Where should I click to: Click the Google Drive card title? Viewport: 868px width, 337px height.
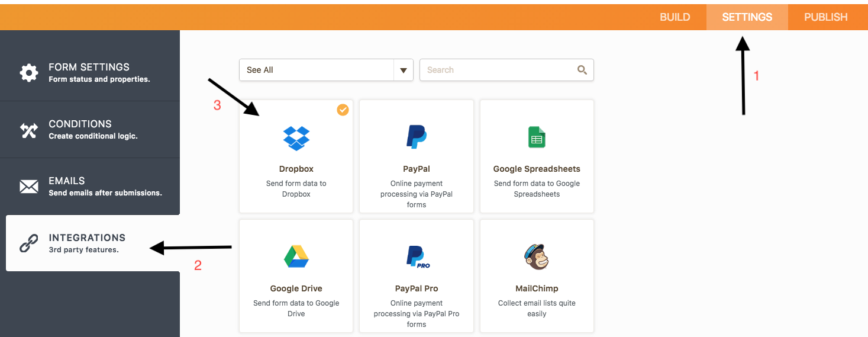coord(296,288)
